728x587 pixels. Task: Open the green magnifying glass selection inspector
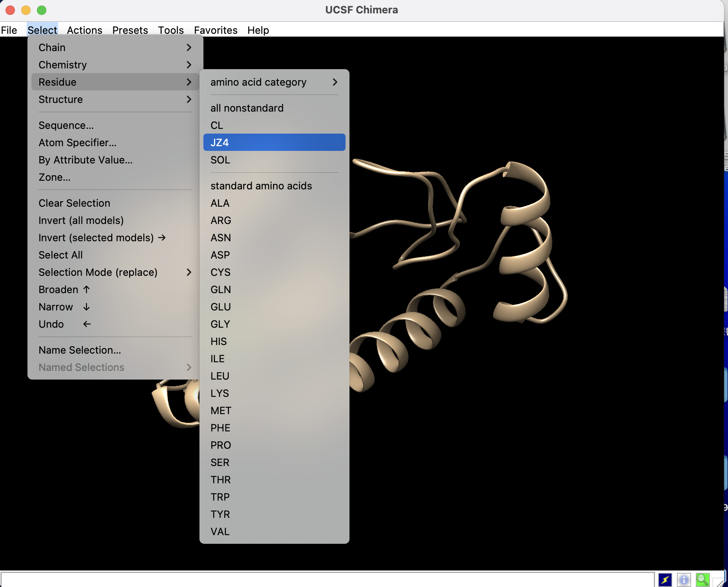tap(702, 580)
